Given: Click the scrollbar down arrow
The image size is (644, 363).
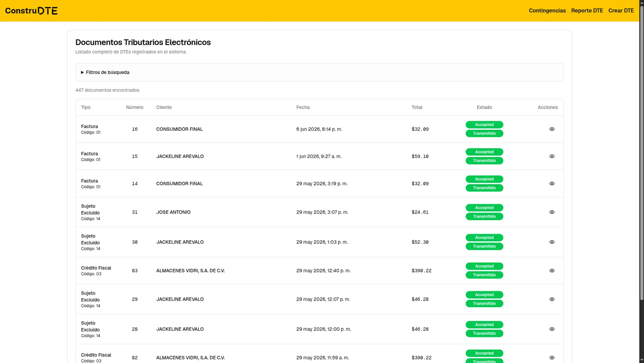Looking at the screenshot, I should coord(642,360).
